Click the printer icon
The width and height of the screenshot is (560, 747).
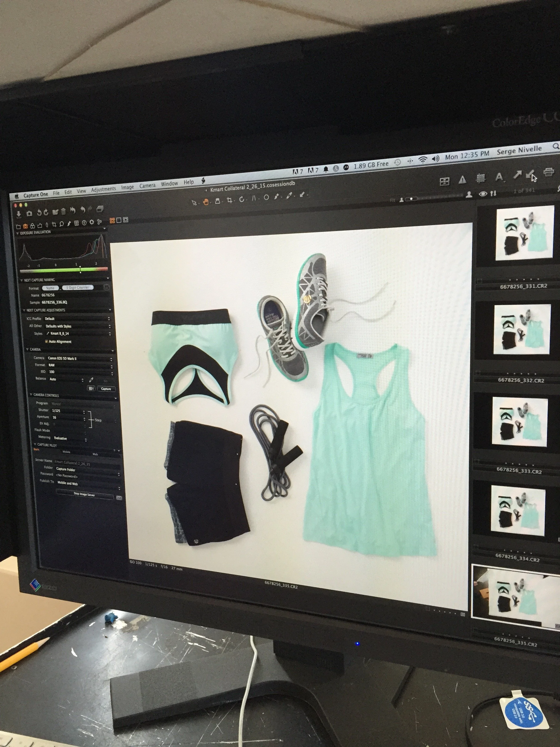[x=549, y=172]
